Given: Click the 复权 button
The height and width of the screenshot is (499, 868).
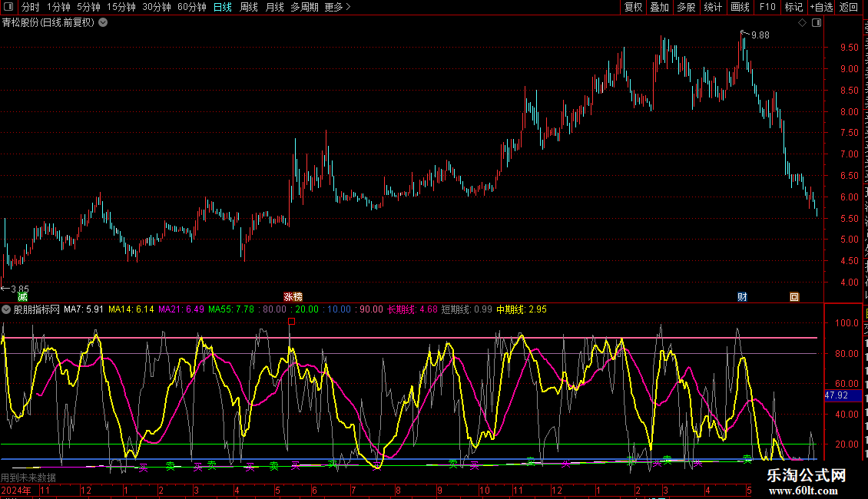Looking at the screenshot, I should 633,7.
